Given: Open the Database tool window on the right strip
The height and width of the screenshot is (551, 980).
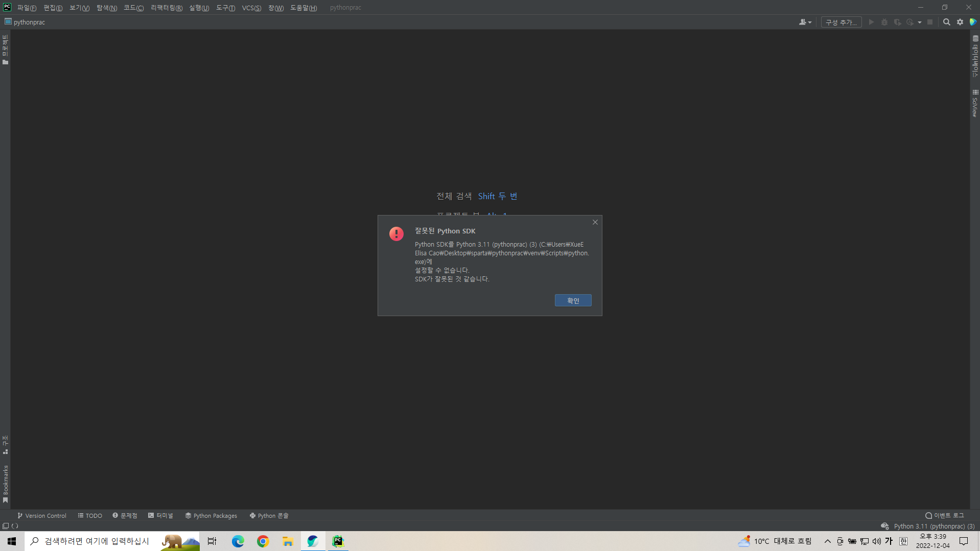Looking at the screenshot, I should tap(975, 56).
